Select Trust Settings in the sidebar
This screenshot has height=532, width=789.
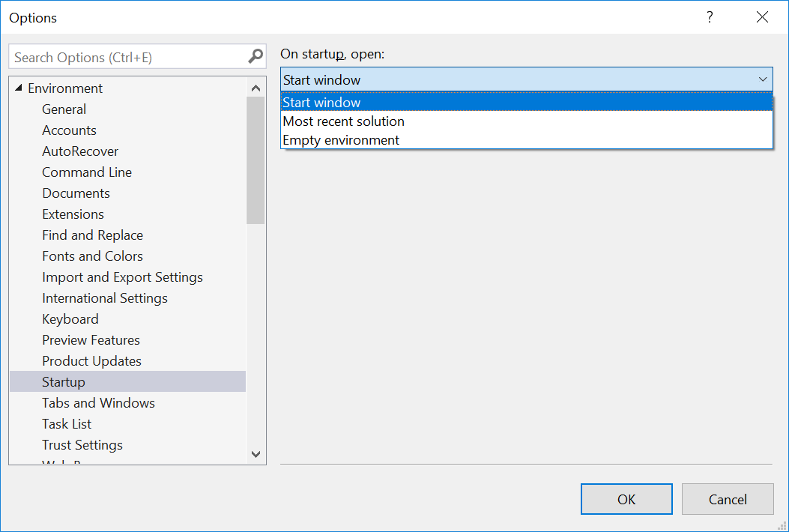(x=82, y=444)
